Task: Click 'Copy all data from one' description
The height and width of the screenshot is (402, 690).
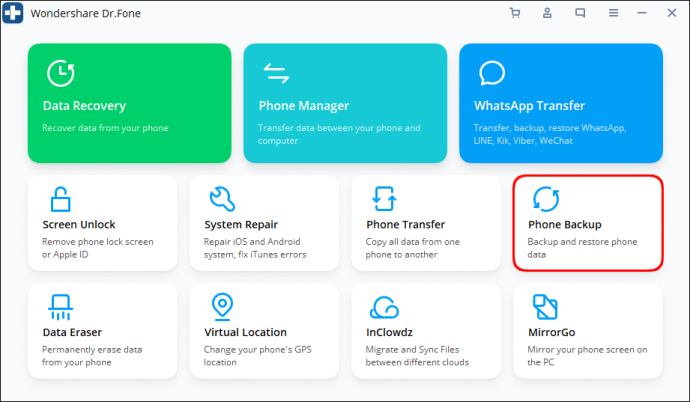Action: coord(413,248)
